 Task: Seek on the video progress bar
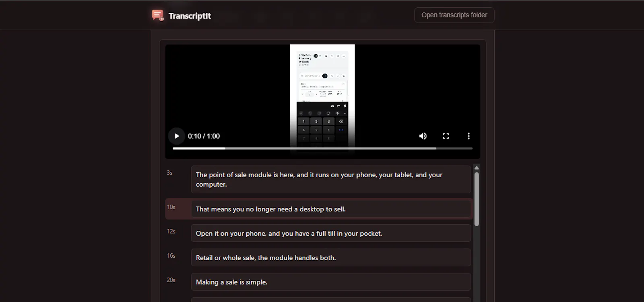(x=322, y=148)
